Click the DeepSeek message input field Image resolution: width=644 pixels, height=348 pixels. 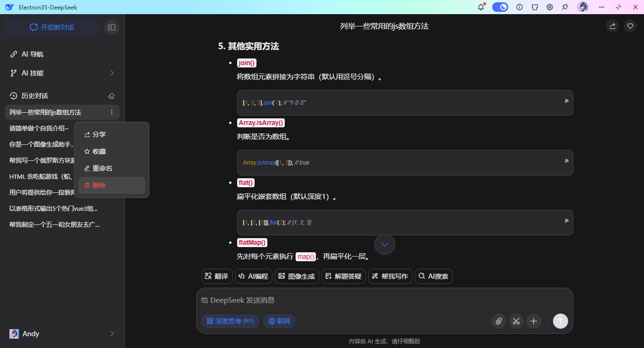330,300
